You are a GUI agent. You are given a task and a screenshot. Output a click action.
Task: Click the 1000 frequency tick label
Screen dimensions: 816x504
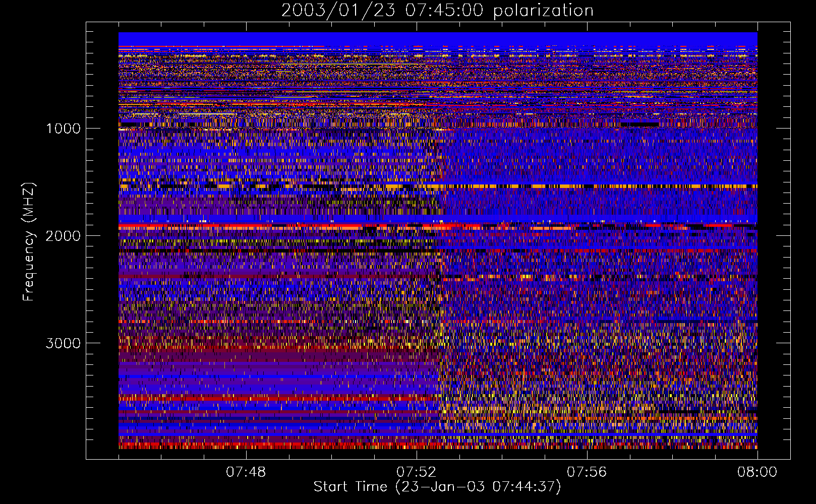click(x=63, y=129)
